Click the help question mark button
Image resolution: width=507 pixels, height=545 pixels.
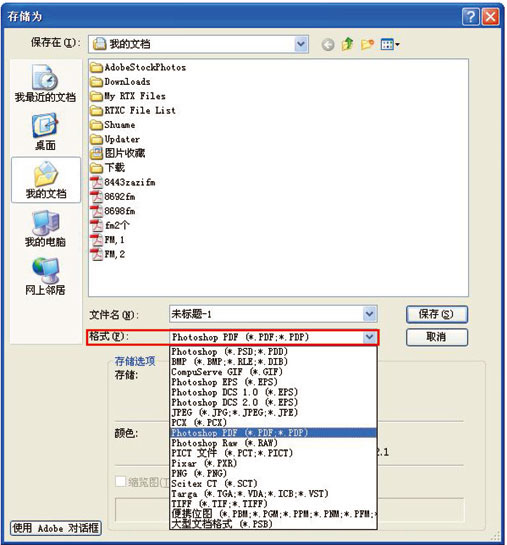click(470, 17)
